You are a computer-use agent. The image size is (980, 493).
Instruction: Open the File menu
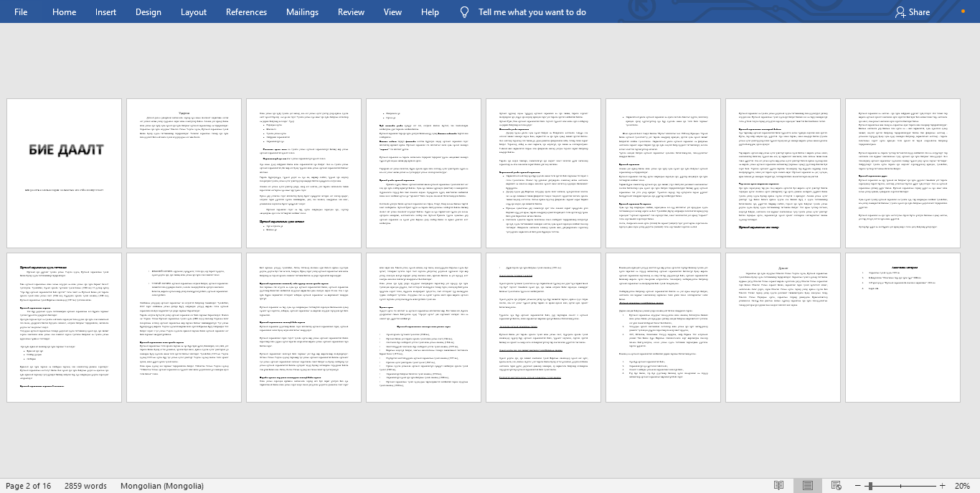tap(21, 12)
